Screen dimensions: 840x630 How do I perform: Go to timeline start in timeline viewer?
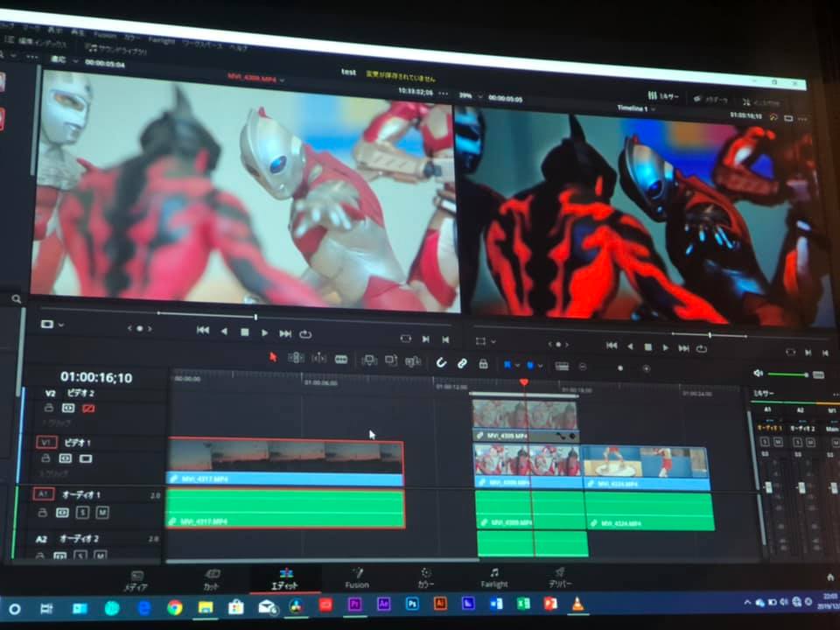pos(612,346)
